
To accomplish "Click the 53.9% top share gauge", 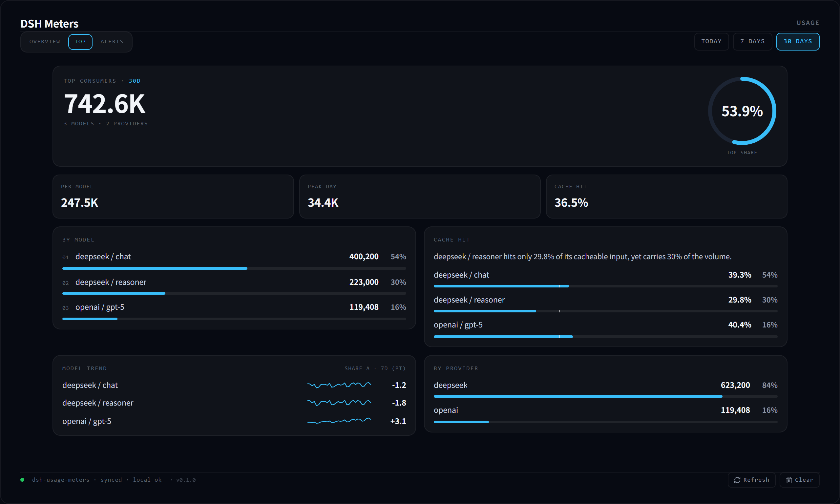I will coord(742,111).
